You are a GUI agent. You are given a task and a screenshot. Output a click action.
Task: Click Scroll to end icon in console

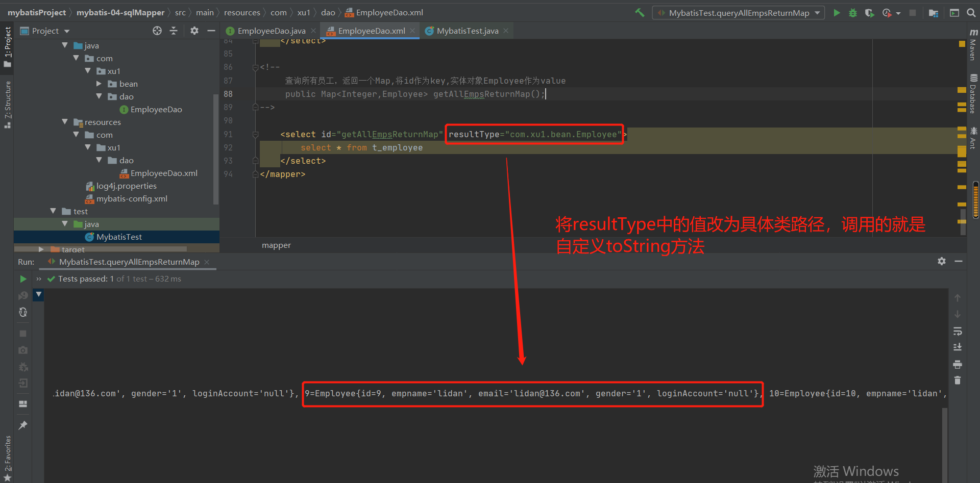click(958, 347)
